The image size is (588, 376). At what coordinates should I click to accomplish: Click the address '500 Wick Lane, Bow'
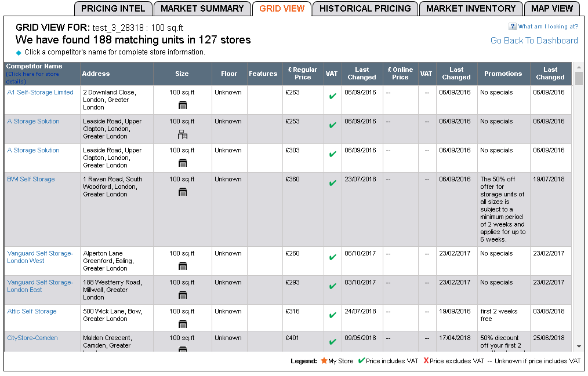(112, 315)
